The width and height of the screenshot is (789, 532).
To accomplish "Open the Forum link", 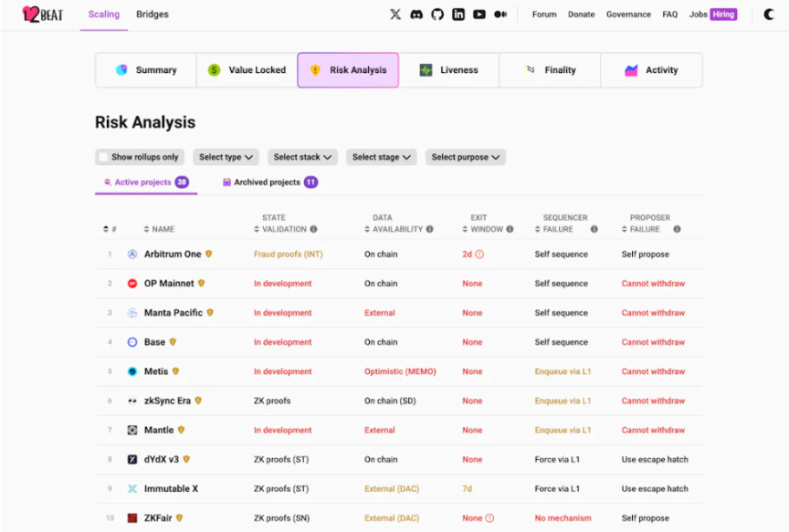I will pos(544,14).
